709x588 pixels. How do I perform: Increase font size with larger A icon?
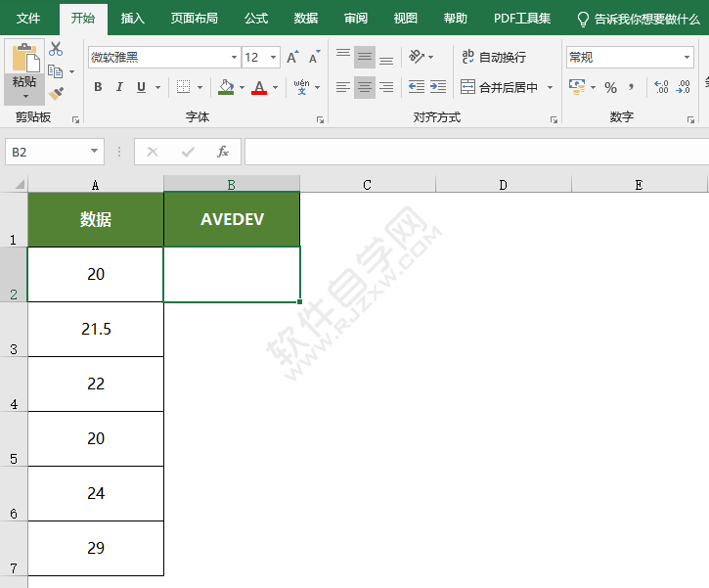[x=292, y=58]
